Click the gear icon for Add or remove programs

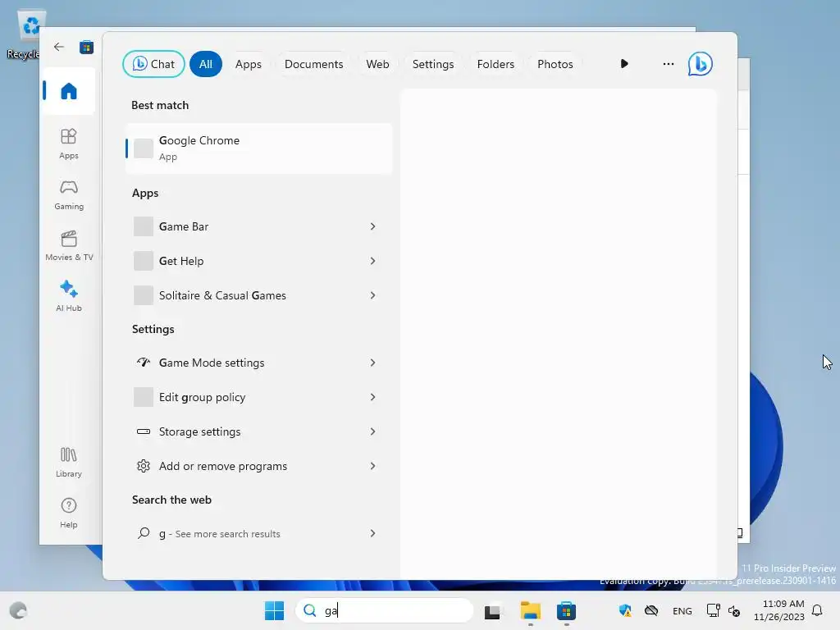pyautogui.click(x=143, y=466)
